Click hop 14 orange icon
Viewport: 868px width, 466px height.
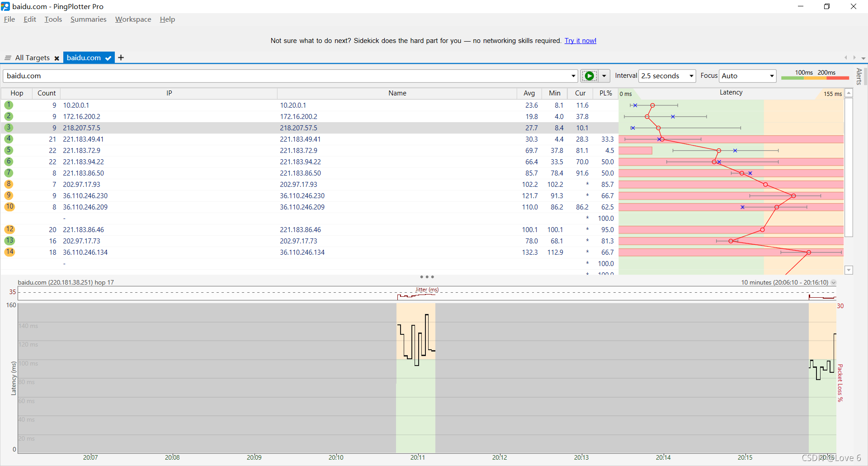click(x=9, y=252)
